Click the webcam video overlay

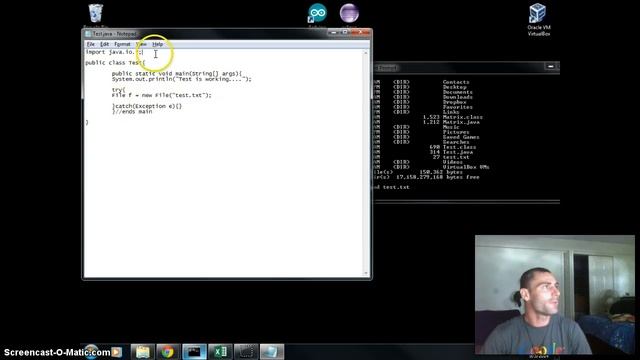tap(555, 295)
